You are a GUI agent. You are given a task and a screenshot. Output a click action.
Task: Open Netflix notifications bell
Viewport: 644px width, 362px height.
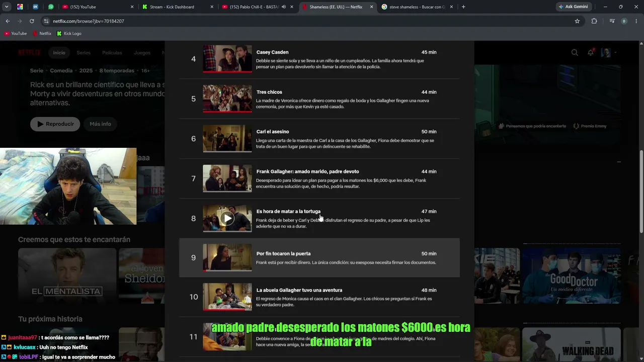591,52
